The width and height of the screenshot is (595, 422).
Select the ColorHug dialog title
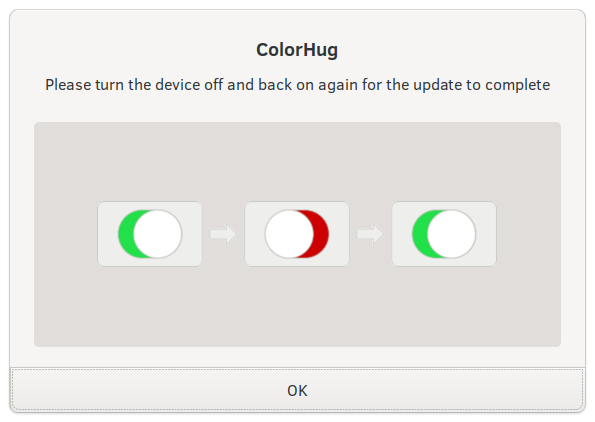tap(297, 50)
